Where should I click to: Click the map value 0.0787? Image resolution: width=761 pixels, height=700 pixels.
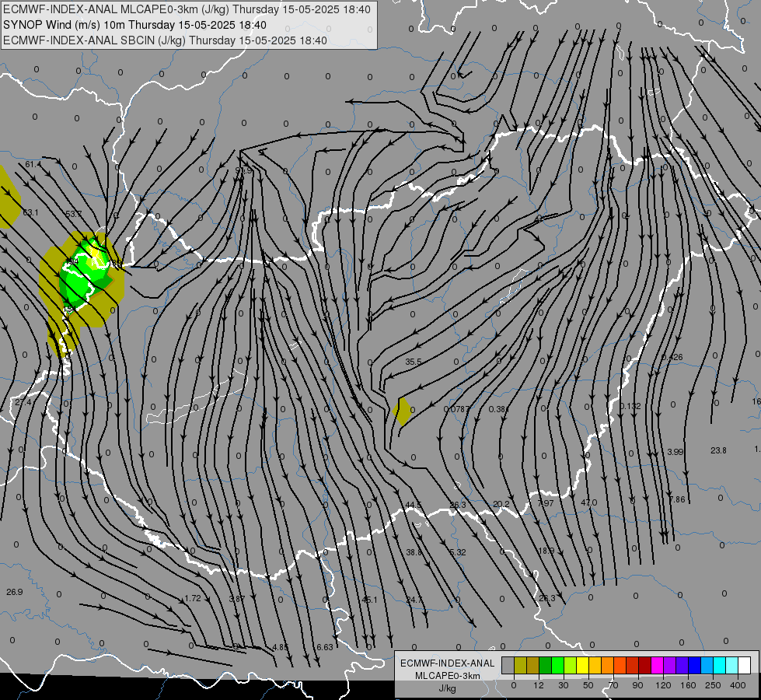coord(457,409)
